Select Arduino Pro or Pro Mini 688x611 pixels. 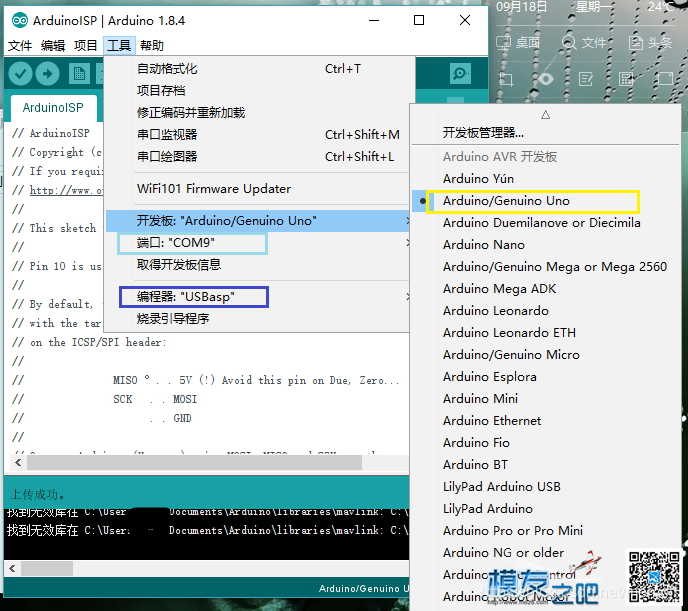click(545, 531)
